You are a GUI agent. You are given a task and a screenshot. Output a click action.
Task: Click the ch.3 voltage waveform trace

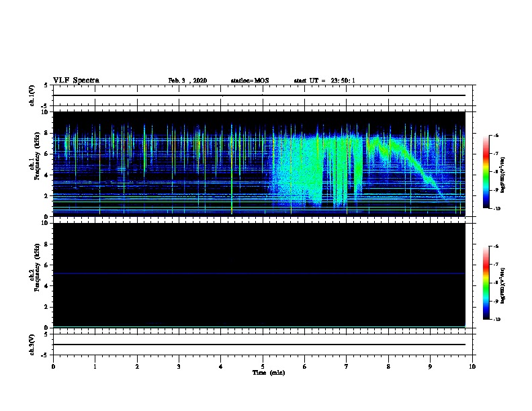(259, 345)
